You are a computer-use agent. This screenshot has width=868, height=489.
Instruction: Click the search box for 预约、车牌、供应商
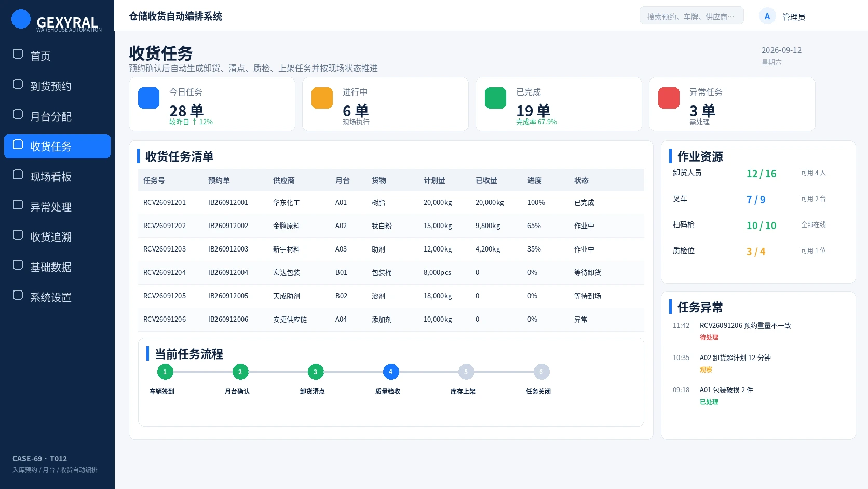[x=691, y=16]
